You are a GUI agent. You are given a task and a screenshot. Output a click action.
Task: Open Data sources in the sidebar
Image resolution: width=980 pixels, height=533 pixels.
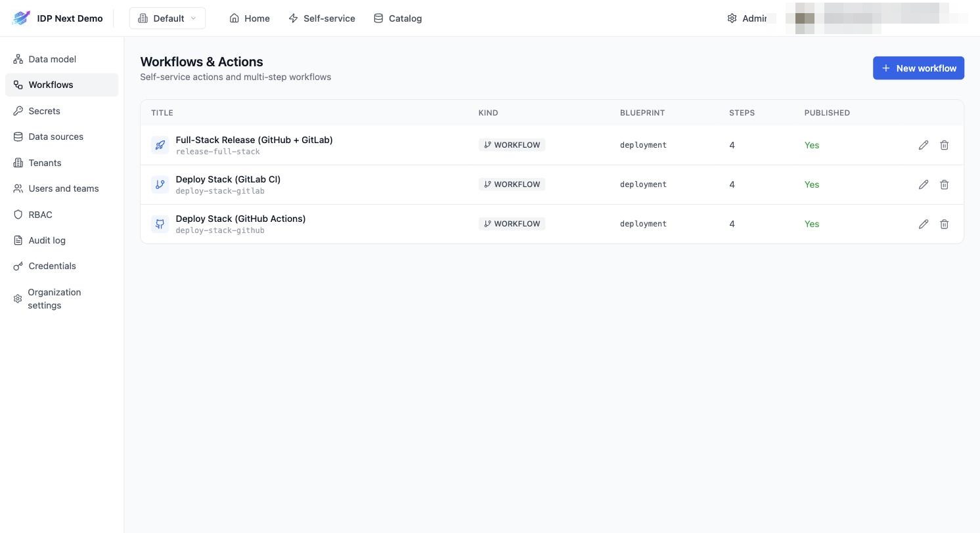pyautogui.click(x=62, y=137)
